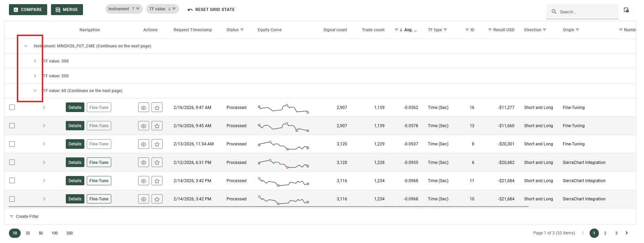Viewport: 644px width, 243px height.
Task: Open the Direction column filter icon
Action: (544, 30)
